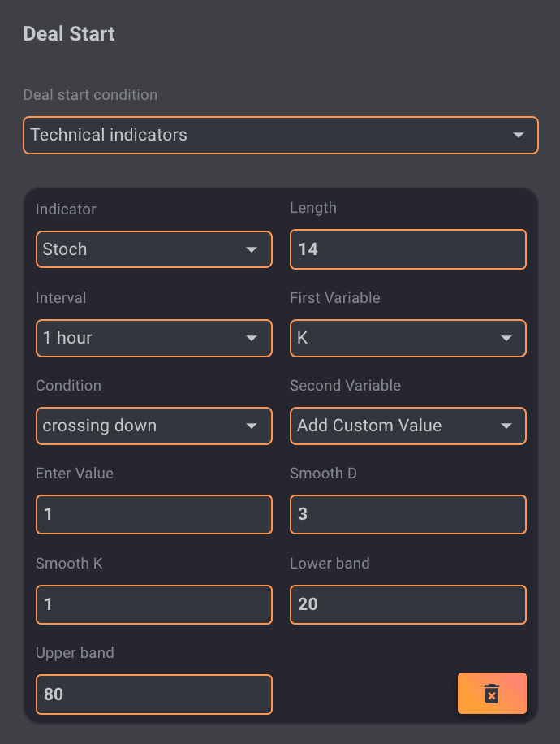Focus the Length field containing 14
The height and width of the screenshot is (744, 560).
click(x=407, y=249)
